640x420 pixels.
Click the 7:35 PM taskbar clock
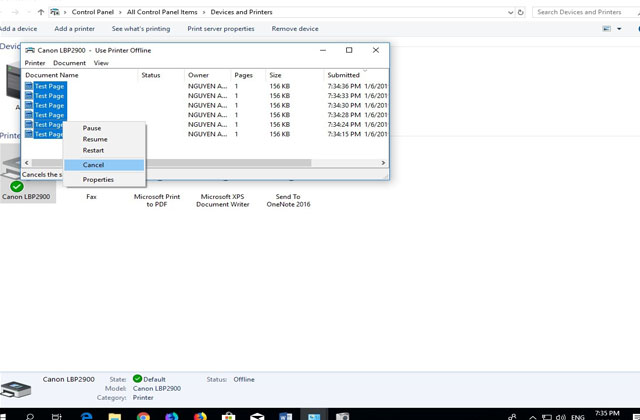point(607,414)
